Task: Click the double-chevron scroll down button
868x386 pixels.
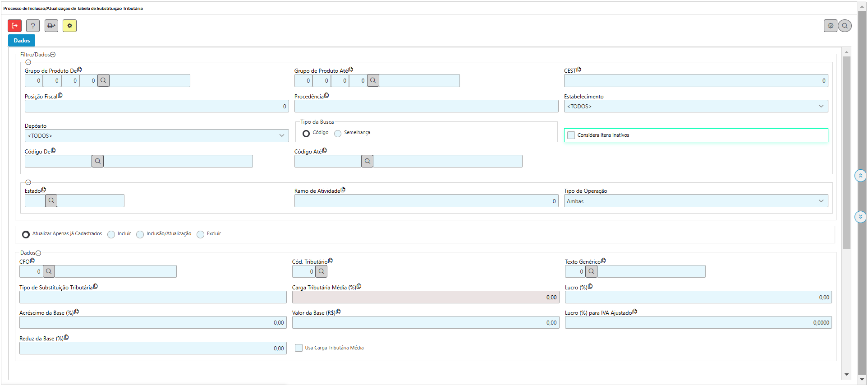Action: pyautogui.click(x=860, y=217)
